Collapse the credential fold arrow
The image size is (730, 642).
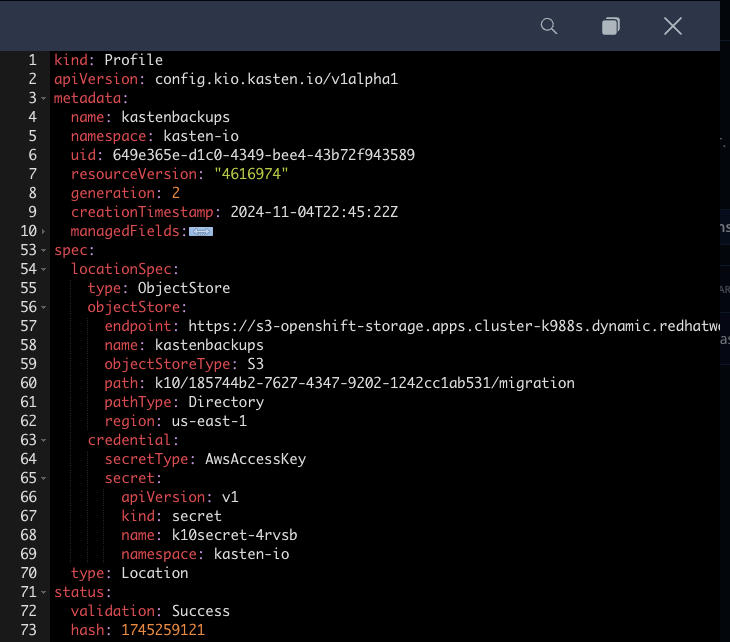pos(43,440)
